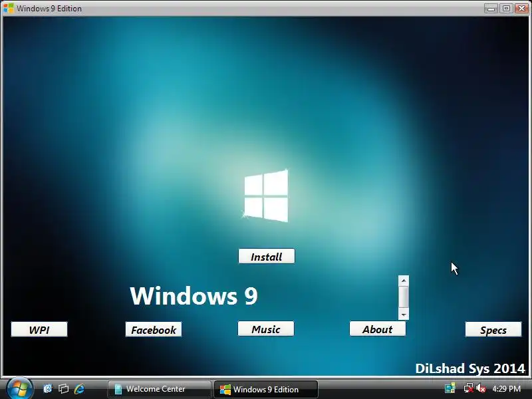
Task: Click the Install button
Action: [267, 256]
